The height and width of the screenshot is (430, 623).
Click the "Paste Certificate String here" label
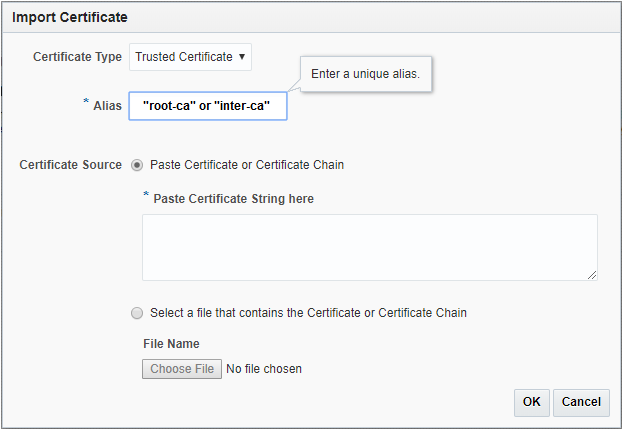click(x=233, y=199)
